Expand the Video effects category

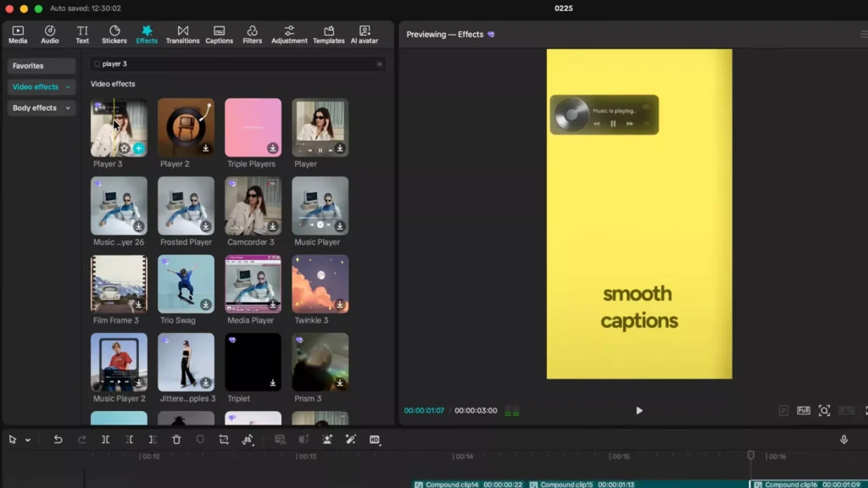[41, 86]
